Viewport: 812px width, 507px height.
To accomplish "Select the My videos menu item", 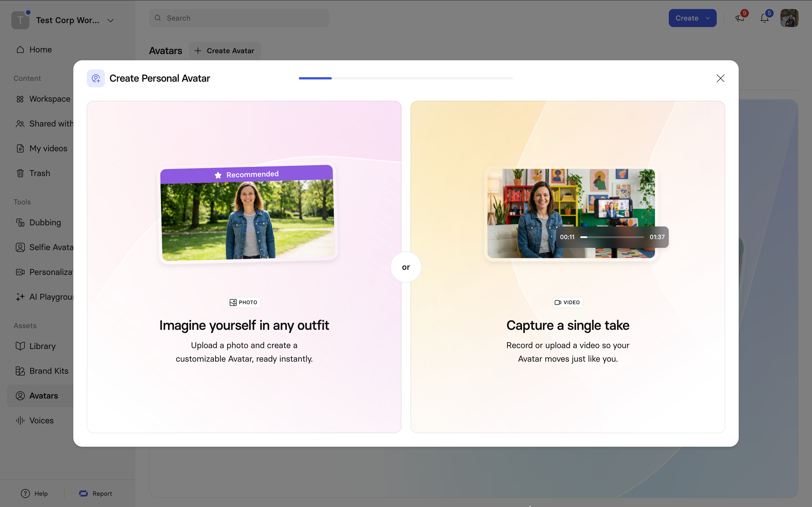I will [x=48, y=148].
